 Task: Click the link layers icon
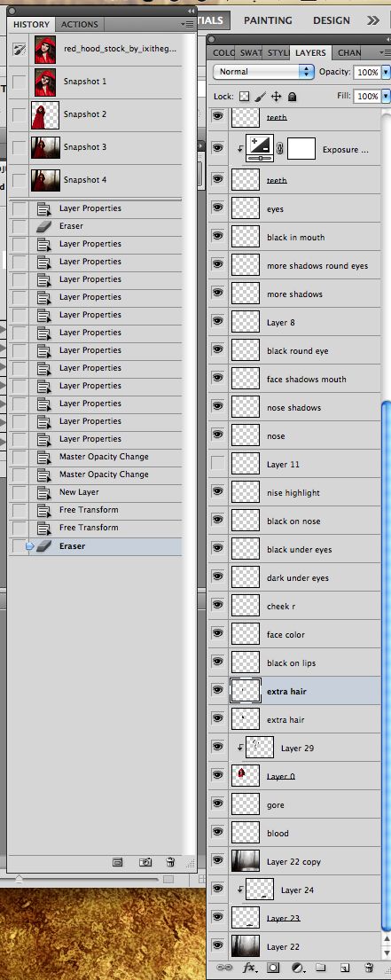223,968
